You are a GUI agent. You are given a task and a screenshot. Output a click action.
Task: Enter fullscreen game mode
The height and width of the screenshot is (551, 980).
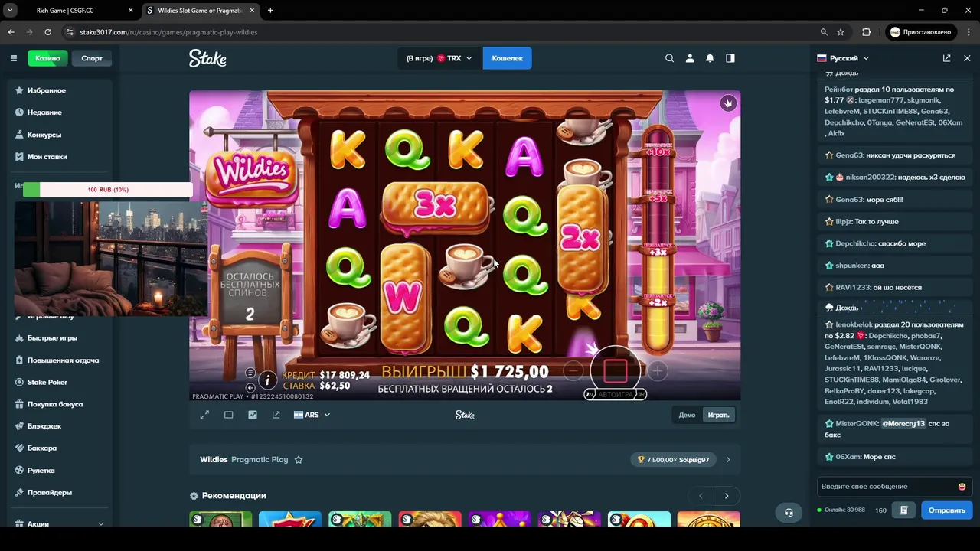[x=204, y=415]
